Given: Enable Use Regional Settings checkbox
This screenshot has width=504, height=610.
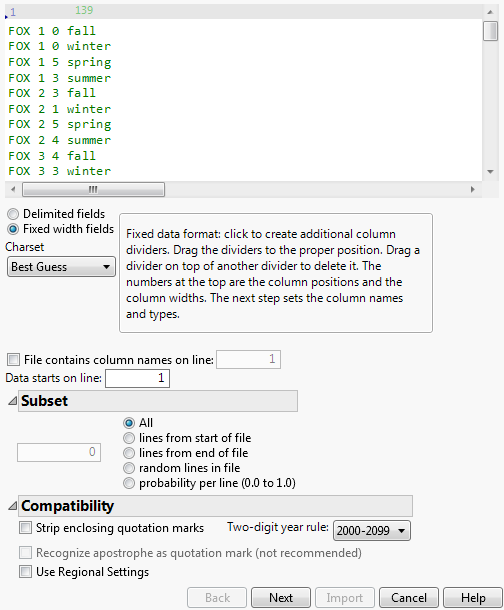Looking at the screenshot, I should click(26, 571).
